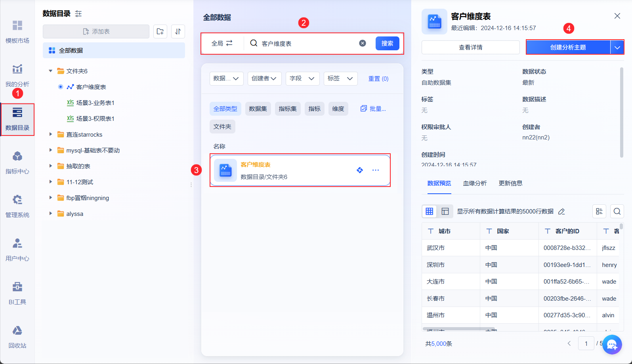Click the preview table horizontal scrollbar
This screenshot has width=632, height=364.
pos(459,329)
